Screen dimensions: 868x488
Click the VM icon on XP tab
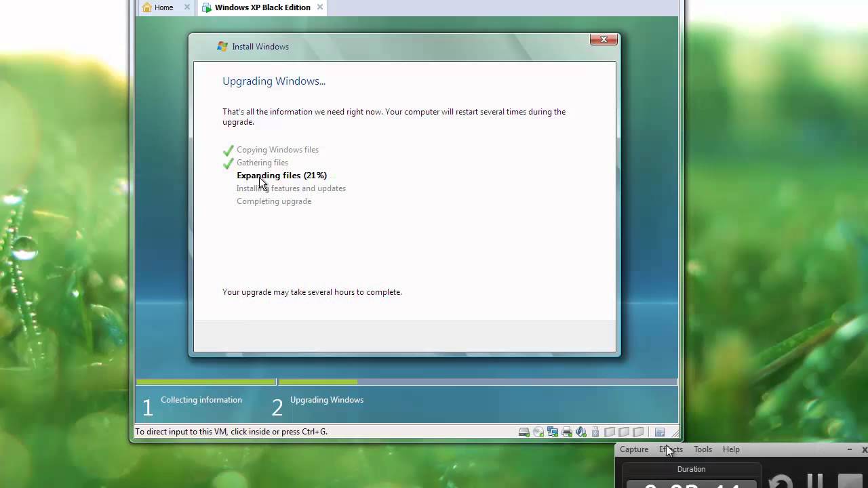click(x=207, y=7)
